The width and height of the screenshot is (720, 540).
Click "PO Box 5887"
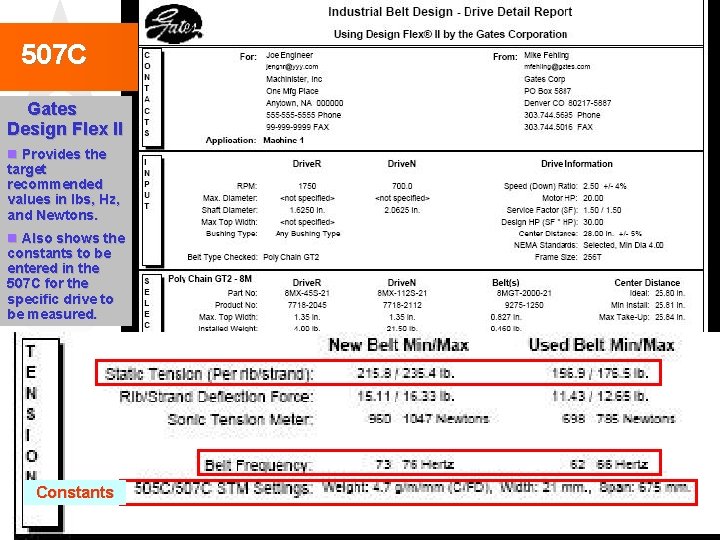547,91
